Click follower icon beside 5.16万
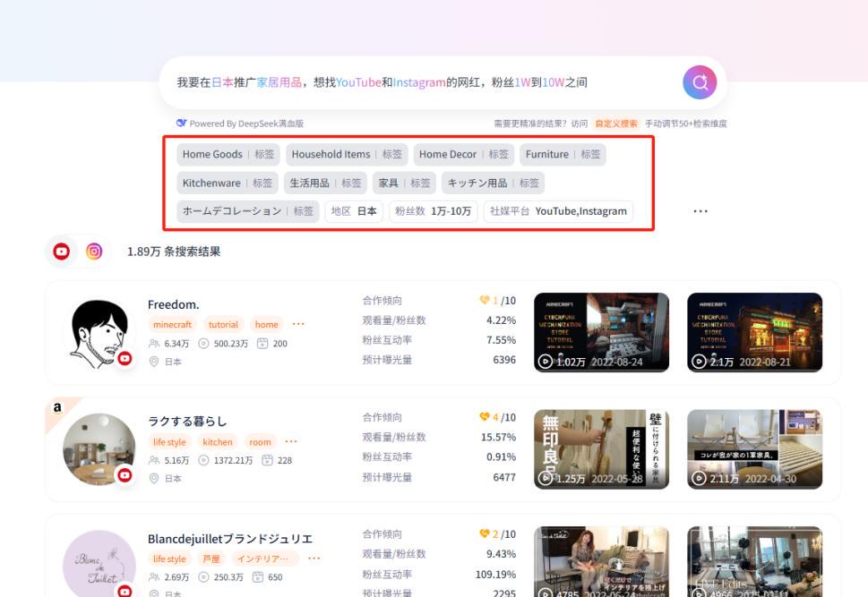This screenshot has width=868, height=597. 154,460
